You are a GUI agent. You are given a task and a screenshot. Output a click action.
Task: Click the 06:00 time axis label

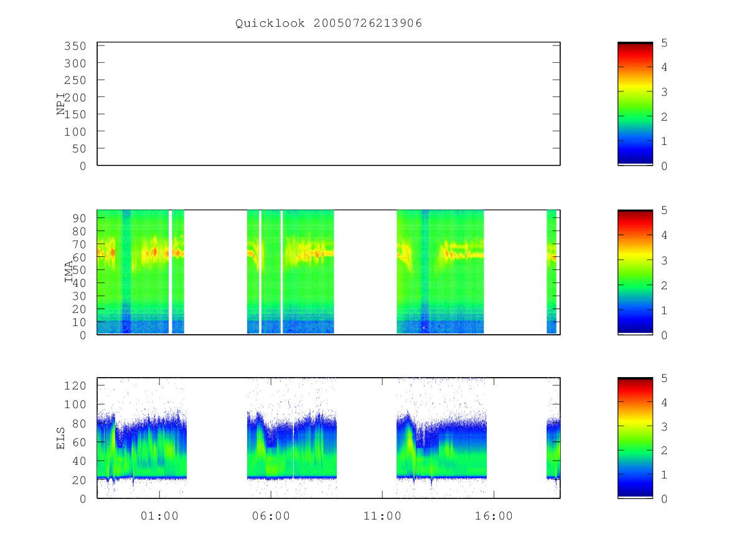271,516
